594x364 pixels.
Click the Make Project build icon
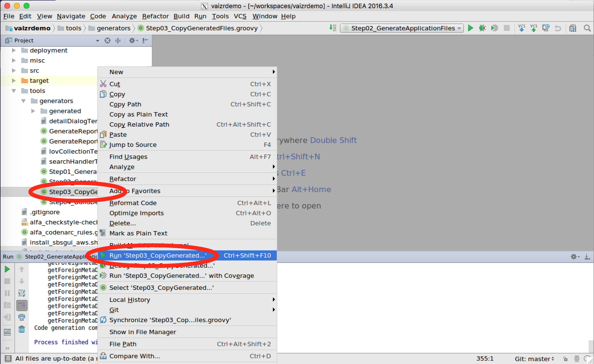pyautogui.click(x=333, y=28)
